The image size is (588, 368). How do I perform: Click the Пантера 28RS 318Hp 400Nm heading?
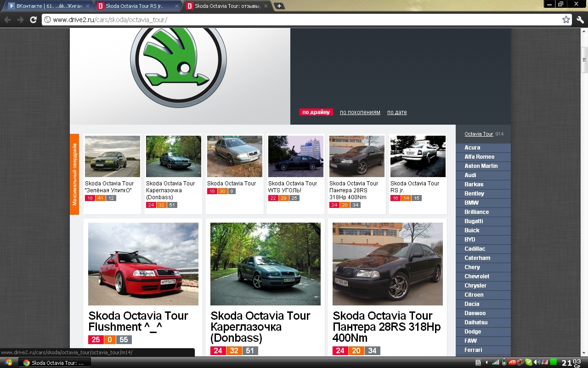(x=387, y=327)
